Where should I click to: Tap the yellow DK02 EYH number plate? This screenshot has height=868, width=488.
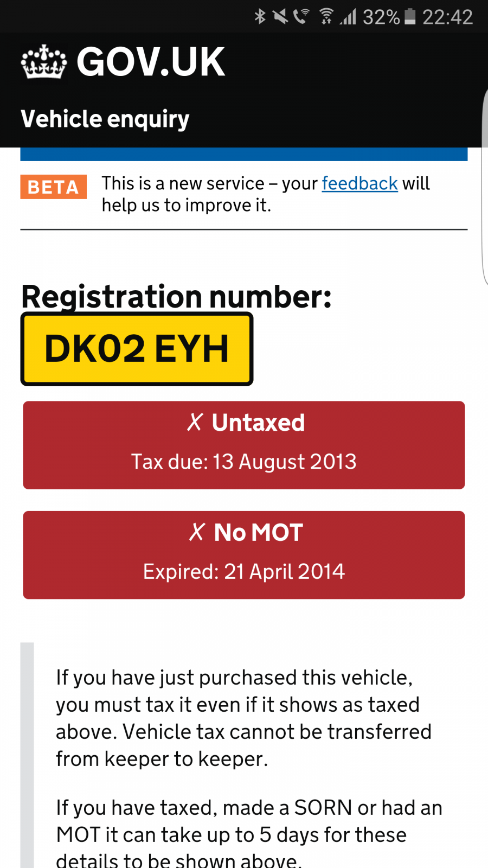click(x=137, y=349)
